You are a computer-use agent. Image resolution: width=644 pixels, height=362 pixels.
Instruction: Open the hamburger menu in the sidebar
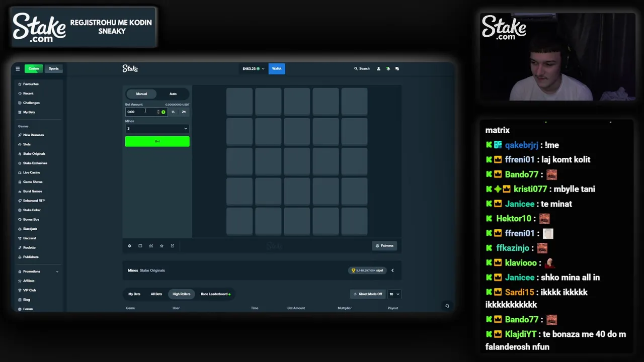tap(18, 69)
